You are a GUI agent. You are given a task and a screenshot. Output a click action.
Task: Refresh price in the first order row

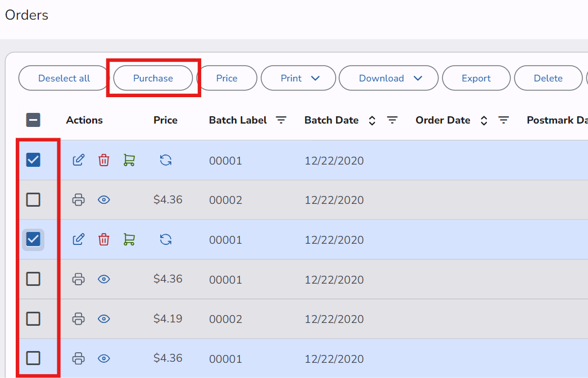coord(165,160)
